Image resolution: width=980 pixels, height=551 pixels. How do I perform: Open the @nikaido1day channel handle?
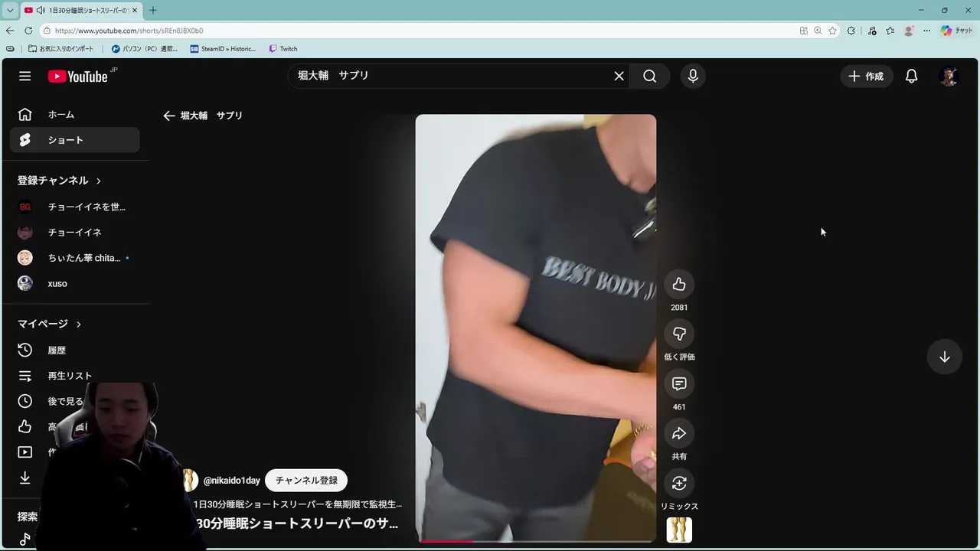tap(231, 481)
